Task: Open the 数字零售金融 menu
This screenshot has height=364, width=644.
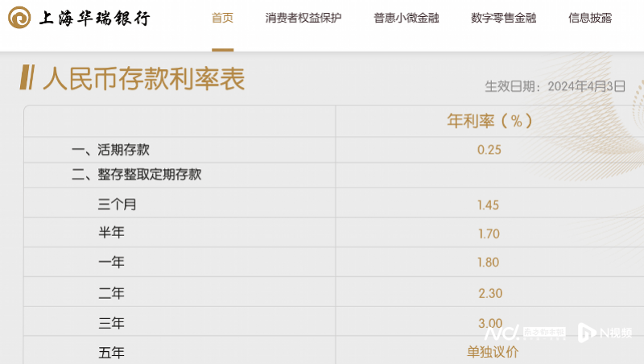Action: coord(504,18)
